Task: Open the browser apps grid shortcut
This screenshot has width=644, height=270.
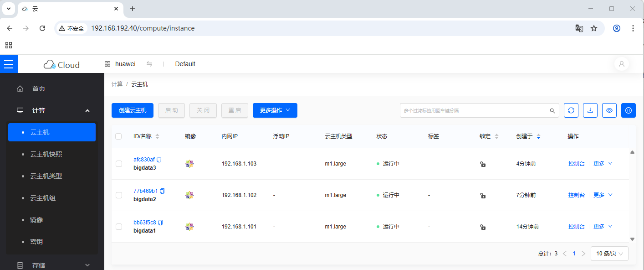Action: (x=9, y=45)
